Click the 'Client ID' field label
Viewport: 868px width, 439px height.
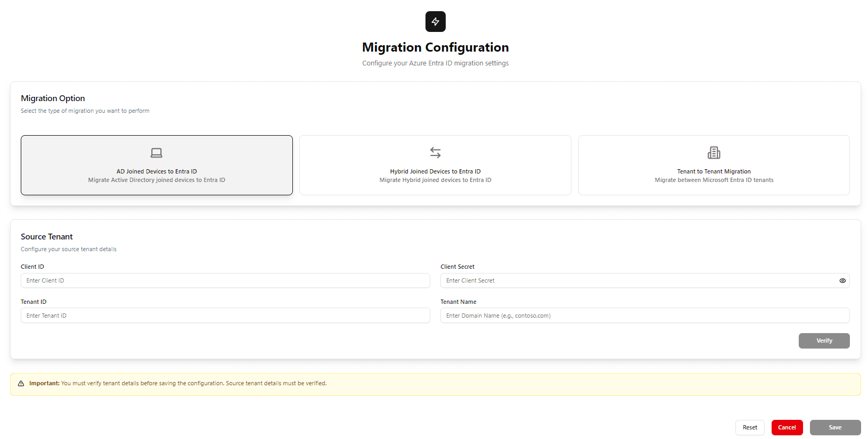coord(32,267)
